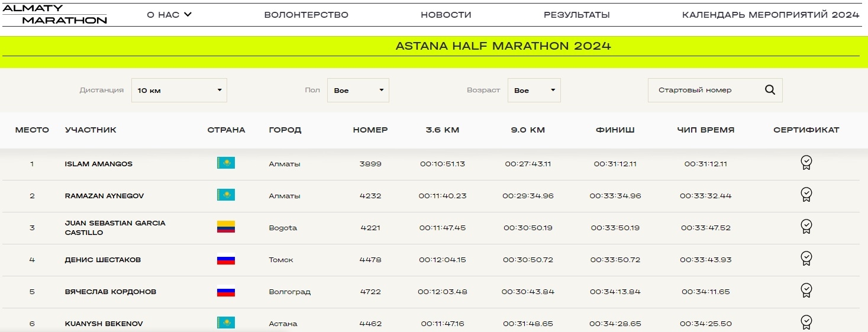Click the Kazakhstan flag in Ramazan Aynegov's row

click(x=226, y=195)
